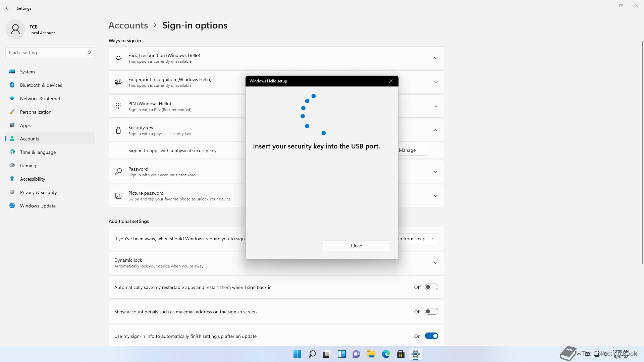Expand the Password section chevron
Screen dimensions: 644x362
(x=436, y=172)
